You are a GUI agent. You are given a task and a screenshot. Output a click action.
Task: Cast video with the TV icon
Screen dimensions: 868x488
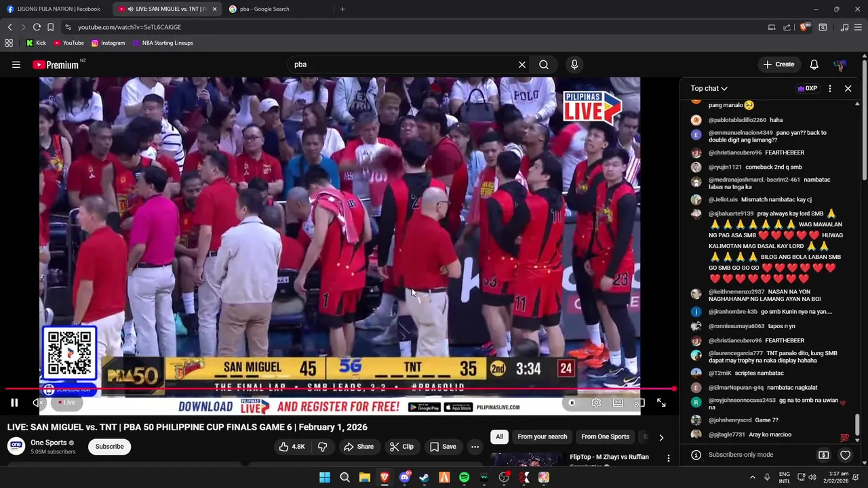pos(639,403)
